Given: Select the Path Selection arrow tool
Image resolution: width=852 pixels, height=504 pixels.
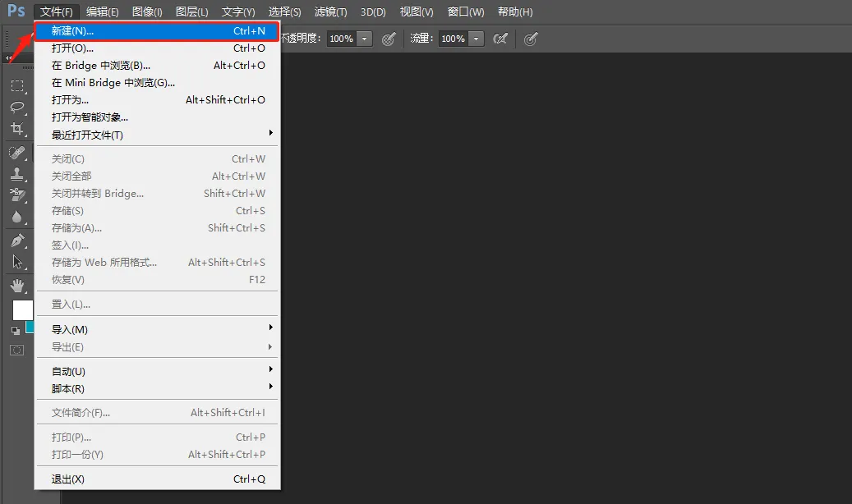Looking at the screenshot, I should (17, 262).
